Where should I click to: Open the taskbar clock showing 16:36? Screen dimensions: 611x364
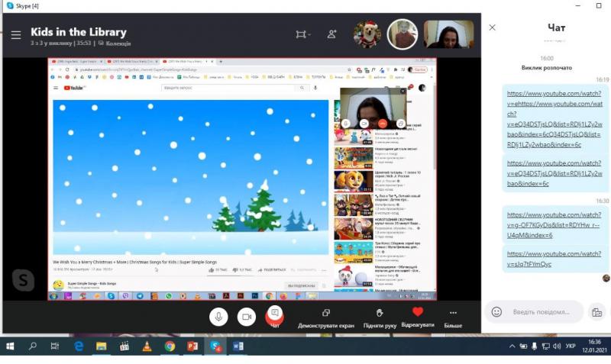[x=595, y=346]
